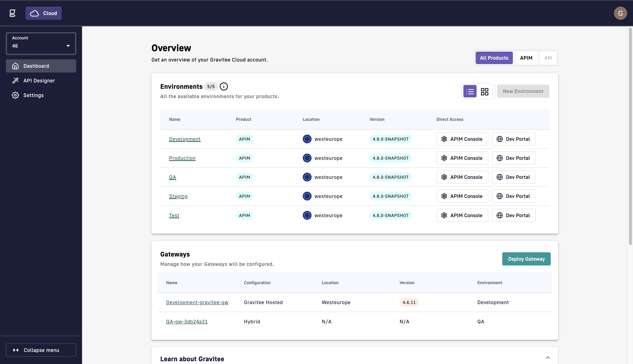Go to the Dashboard home icon
633x364 pixels.
coord(16,66)
